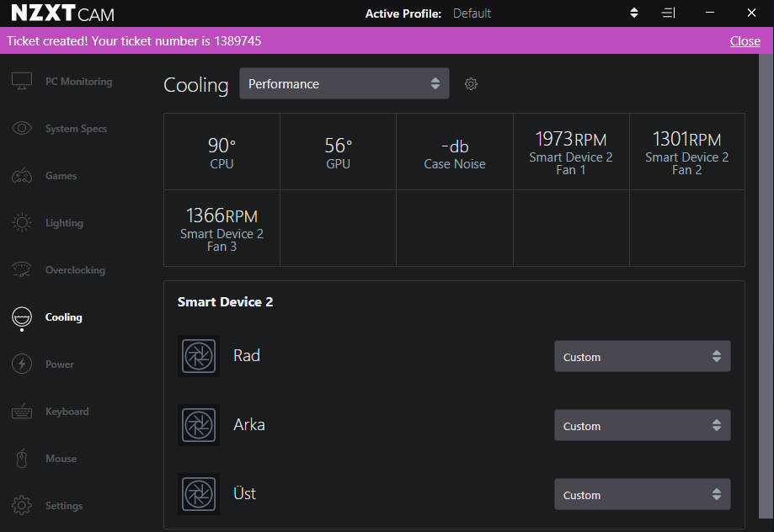Click the Games controller icon
774x532 pixels.
click(22, 176)
